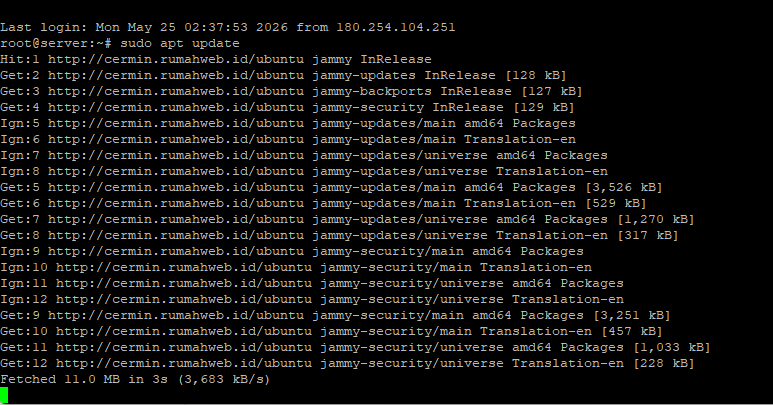
Task: Click the 'Ign:9' jammy-security/main Packages line
Action: point(292,252)
